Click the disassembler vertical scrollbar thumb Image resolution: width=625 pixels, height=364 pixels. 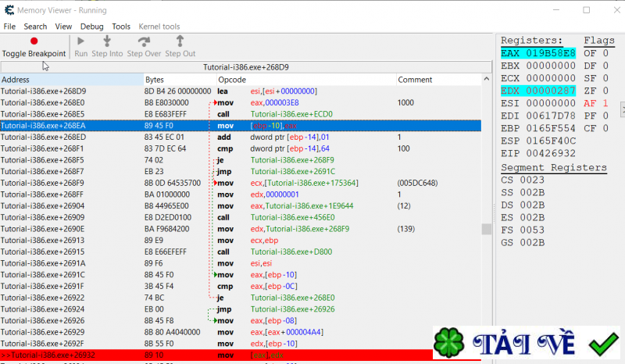point(486,229)
